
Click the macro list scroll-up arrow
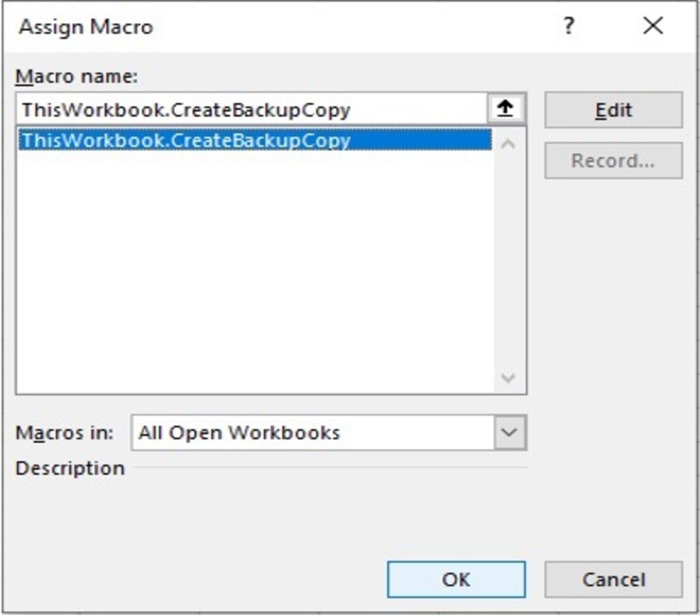pyautogui.click(x=508, y=144)
